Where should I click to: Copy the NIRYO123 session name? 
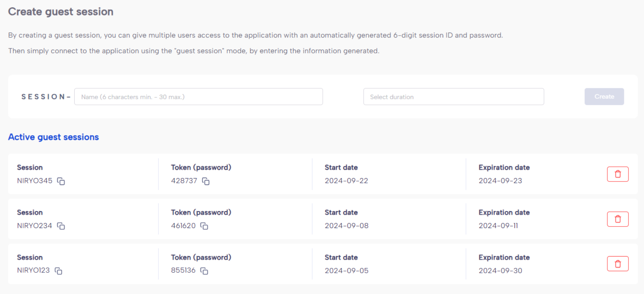tap(58, 271)
